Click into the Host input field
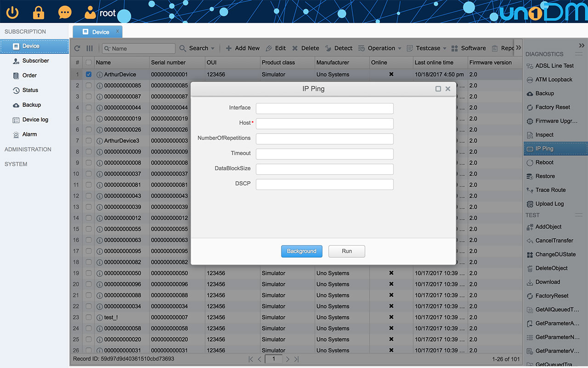 pos(324,123)
